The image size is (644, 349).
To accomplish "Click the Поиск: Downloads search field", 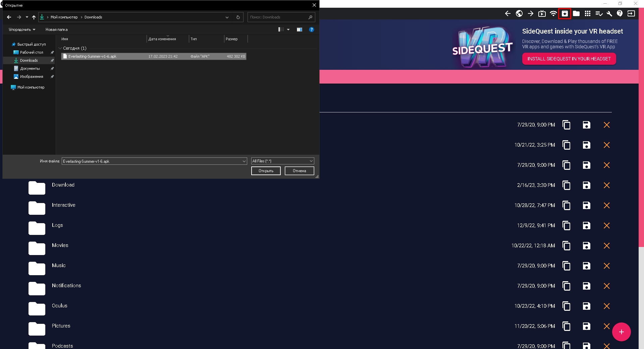I will (x=278, y=17).
